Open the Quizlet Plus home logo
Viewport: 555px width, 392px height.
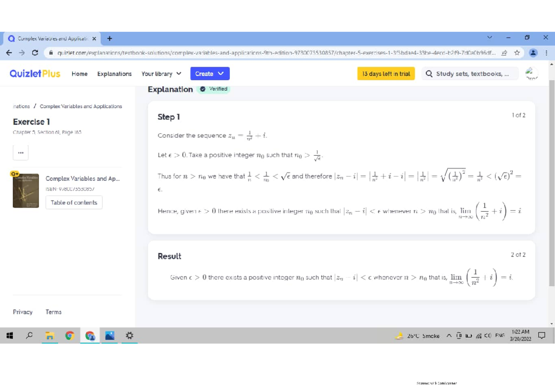35,73
